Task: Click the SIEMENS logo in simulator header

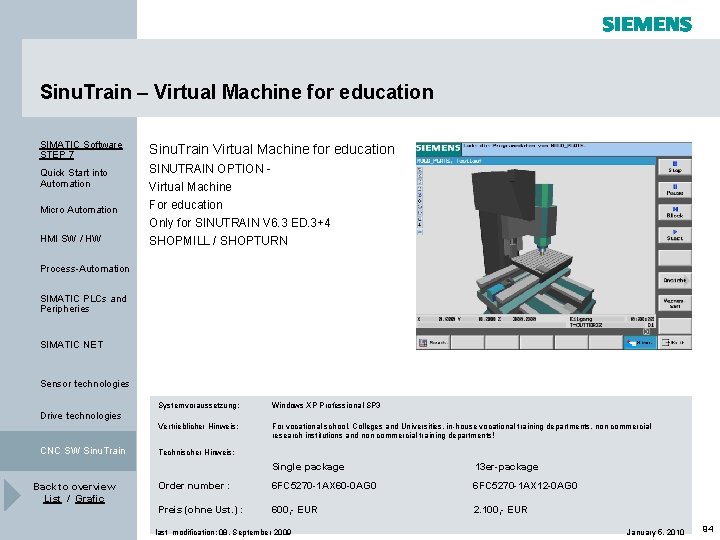Action: pyautogui.click(x=438, y=148)
